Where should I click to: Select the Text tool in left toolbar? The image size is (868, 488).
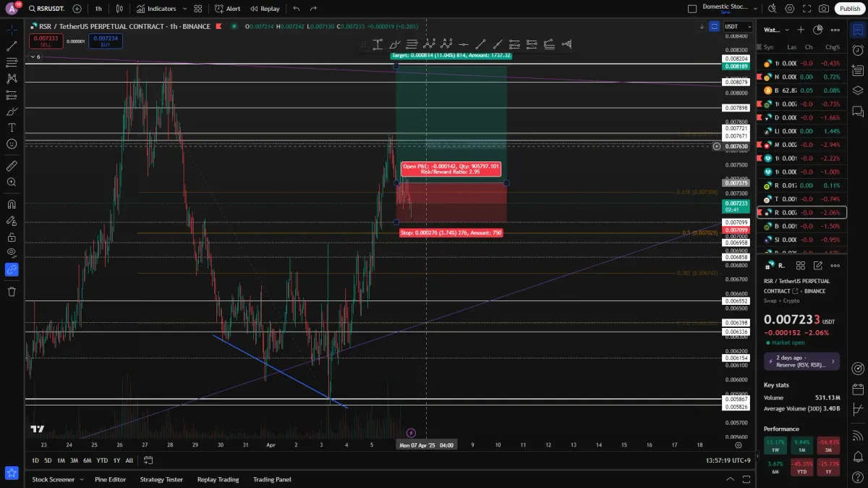click(x=12, y=127)
